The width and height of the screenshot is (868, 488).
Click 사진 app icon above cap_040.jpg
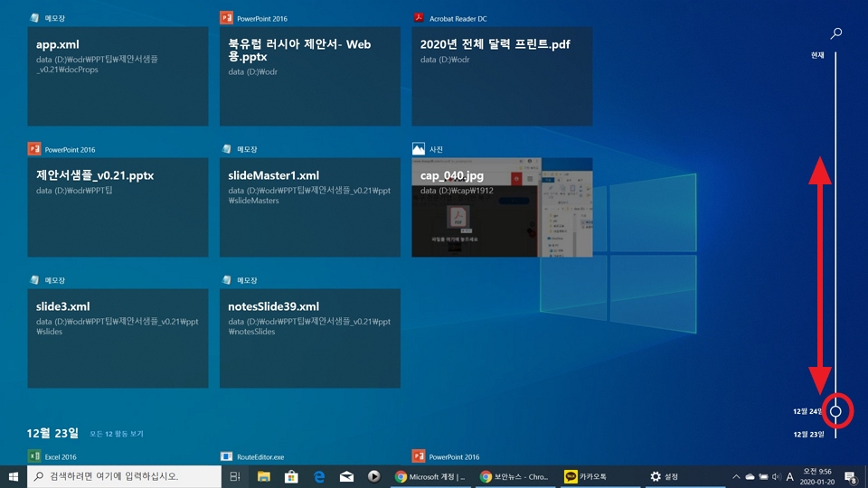419,149
